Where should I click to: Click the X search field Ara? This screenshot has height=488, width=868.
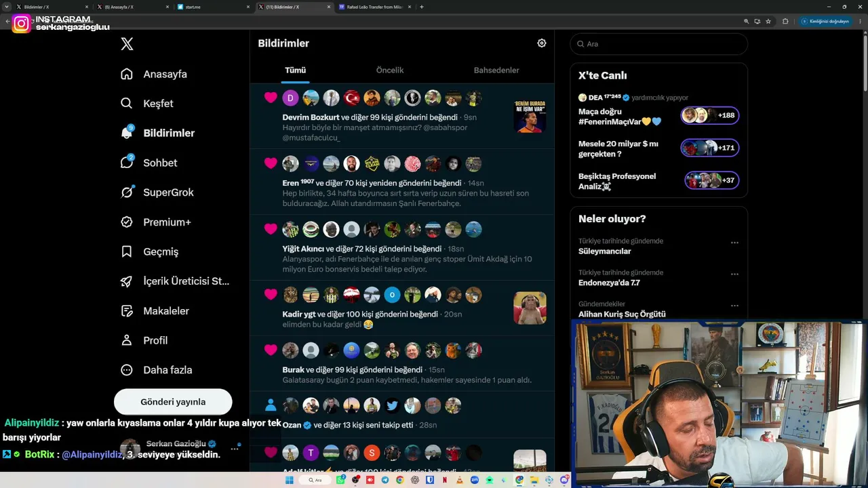(659, 44)
